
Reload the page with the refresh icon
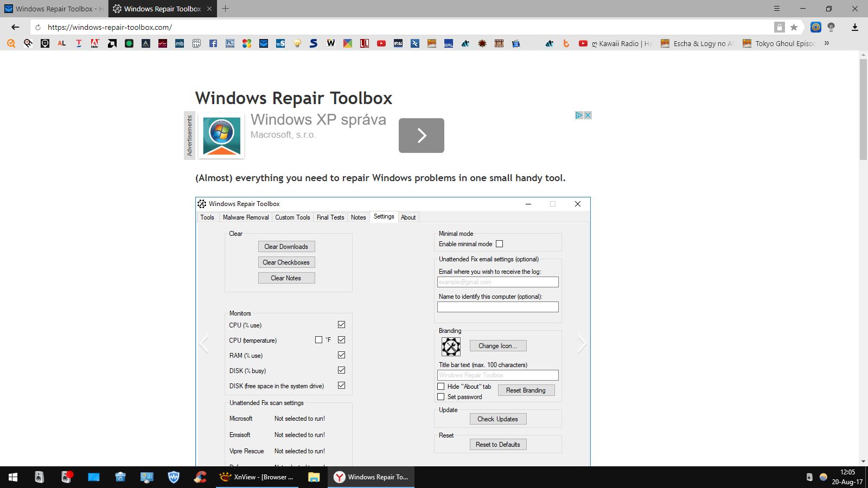38,27
